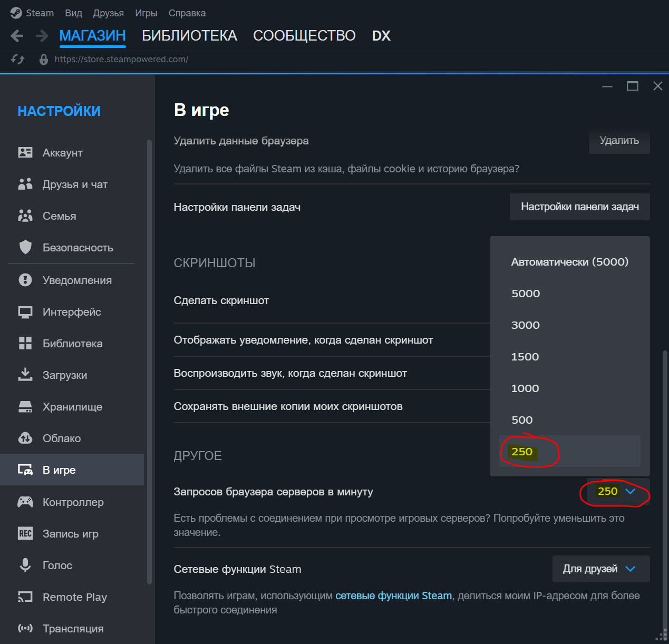Open the Друзья menu

(x=109, y=13)
